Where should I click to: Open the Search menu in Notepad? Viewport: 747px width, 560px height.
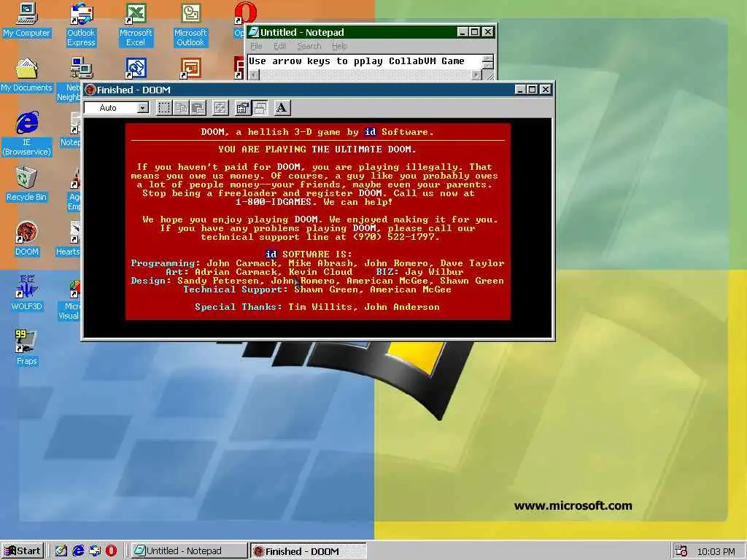click(x=309, y=46)
